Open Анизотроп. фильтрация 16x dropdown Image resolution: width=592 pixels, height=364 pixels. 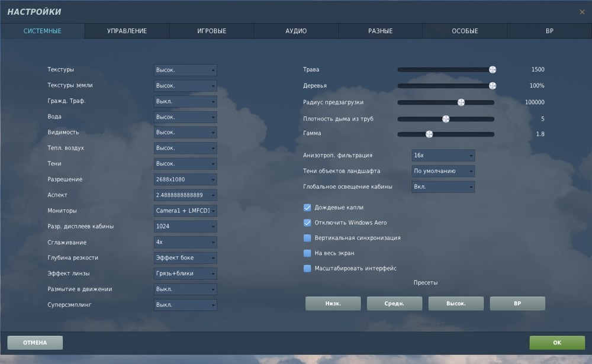pyautogui.click(x=443, y=155)
